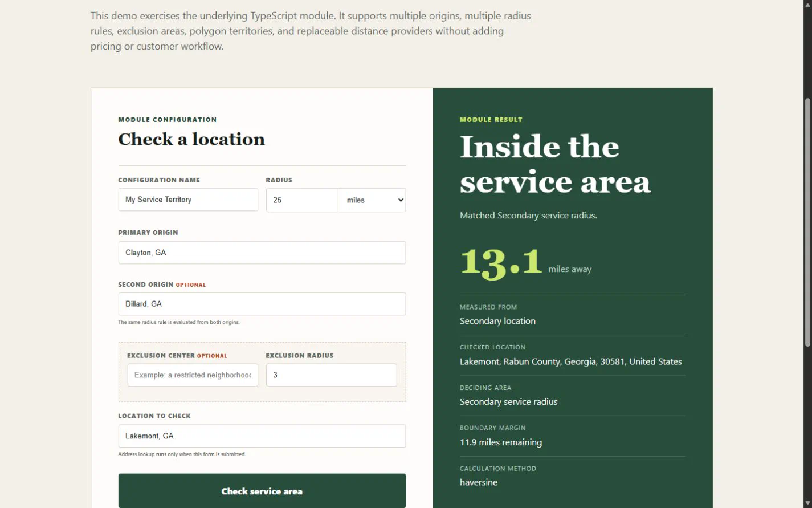
Task: Click 'Matched Secondary service radius.' text
Action: (528, 216)
